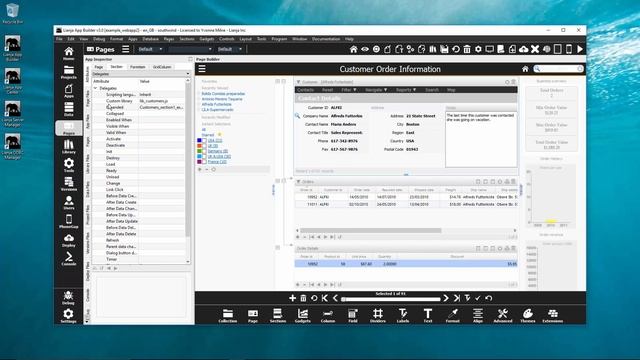Open the Gadgets menu in the menu bar

(x=207, y=39)
